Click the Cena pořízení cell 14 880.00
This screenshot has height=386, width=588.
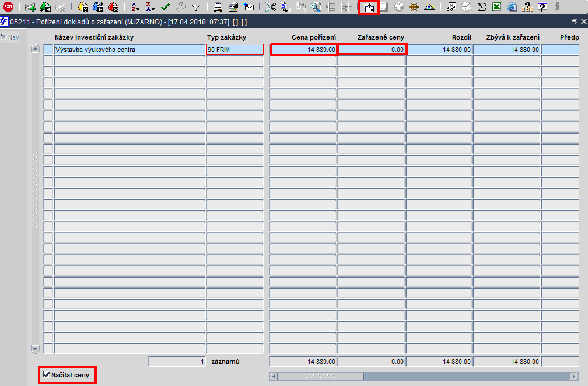303,50
